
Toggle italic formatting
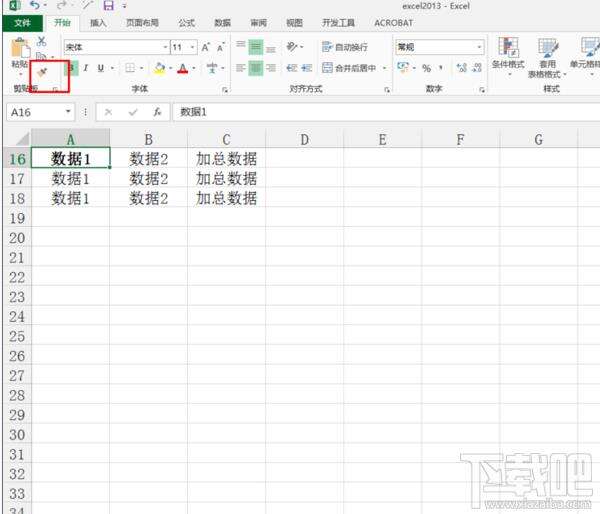(x=86, y=68)
